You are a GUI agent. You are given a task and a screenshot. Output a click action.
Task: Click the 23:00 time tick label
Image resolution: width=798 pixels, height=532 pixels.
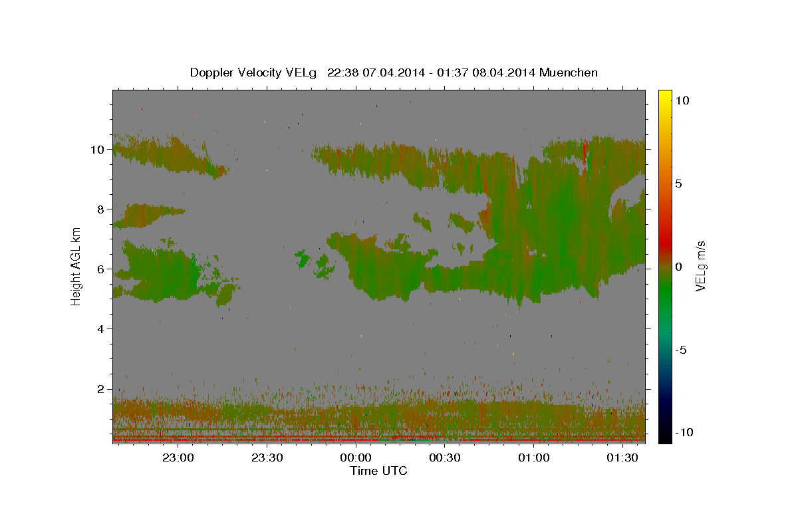[178, 458]
